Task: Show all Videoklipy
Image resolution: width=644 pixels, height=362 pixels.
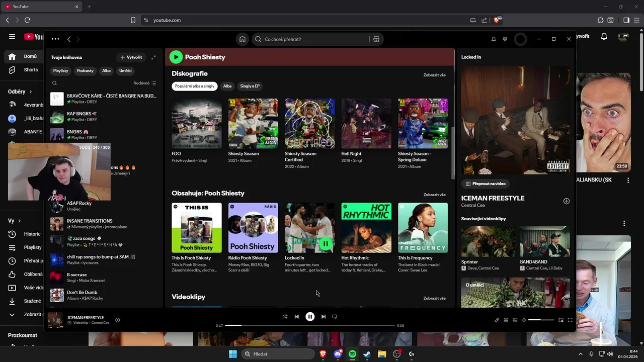Action: 434,298
